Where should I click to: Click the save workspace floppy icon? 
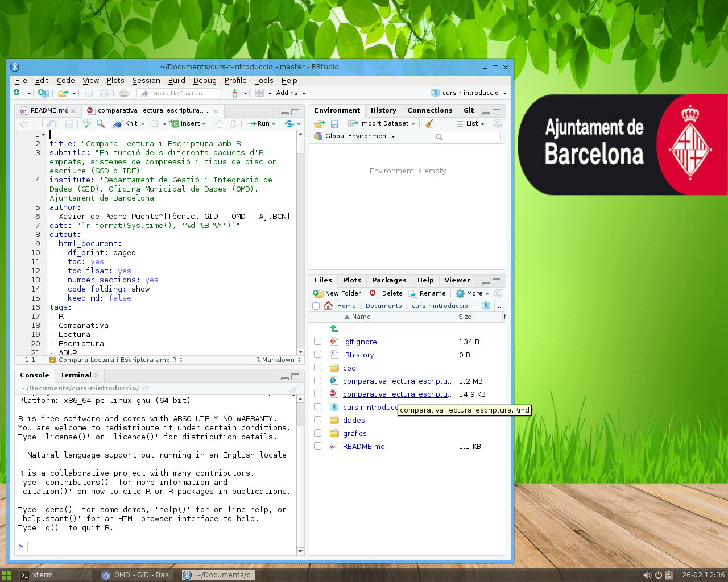pos(334,123)
